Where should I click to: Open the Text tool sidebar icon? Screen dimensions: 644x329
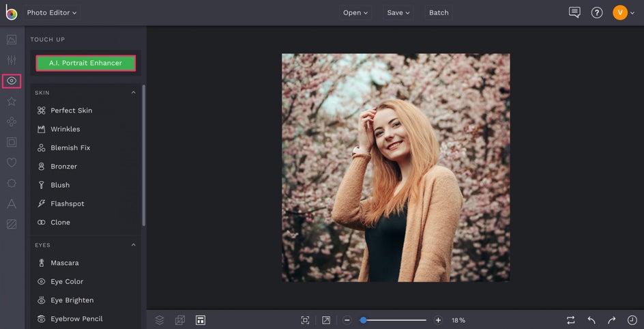[12, 203]
